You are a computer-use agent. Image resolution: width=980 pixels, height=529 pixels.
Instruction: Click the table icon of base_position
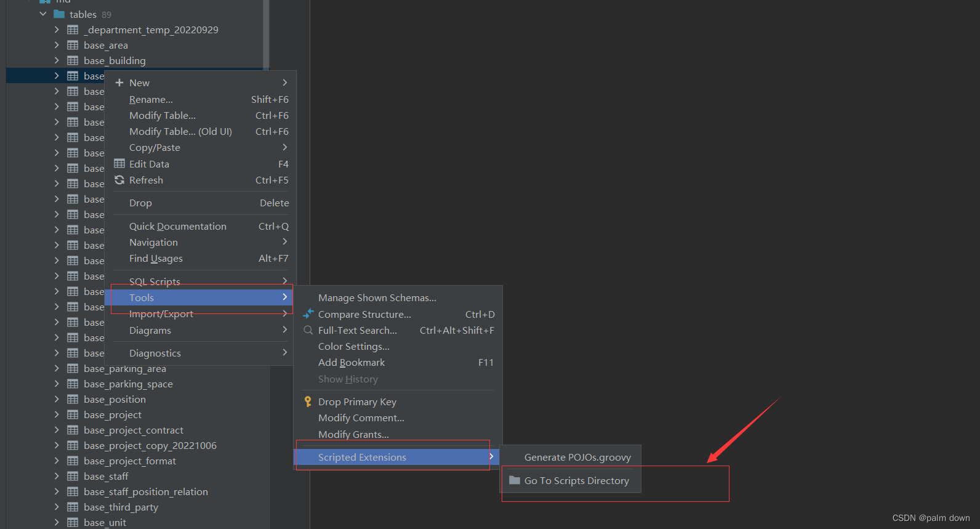coord(73,399)
